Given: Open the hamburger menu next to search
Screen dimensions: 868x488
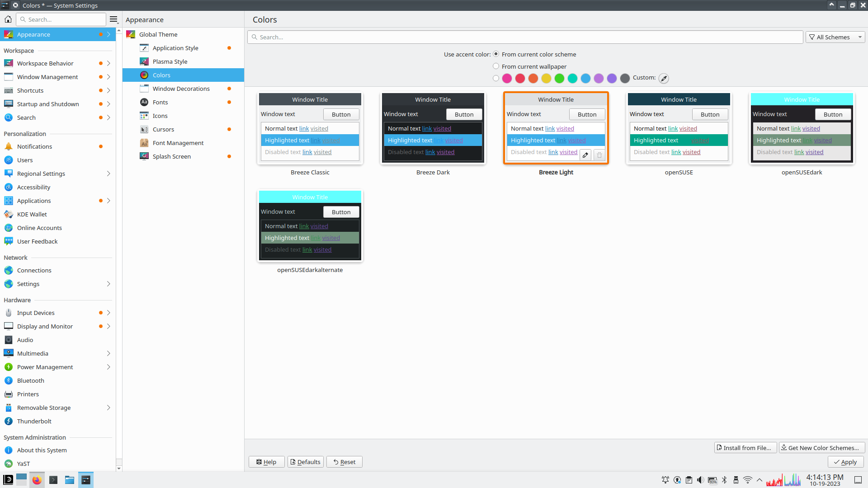Looking at the screenshot, I should click(x=113, y=19).
